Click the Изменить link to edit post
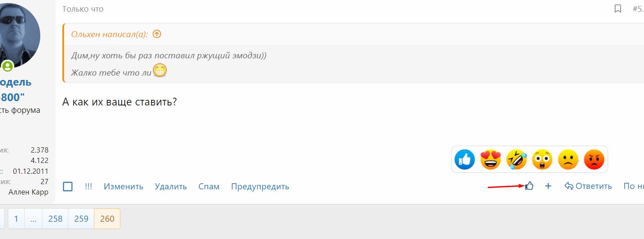Image resolution: width=644 pixels, height=239 pixels. (123, 187)
